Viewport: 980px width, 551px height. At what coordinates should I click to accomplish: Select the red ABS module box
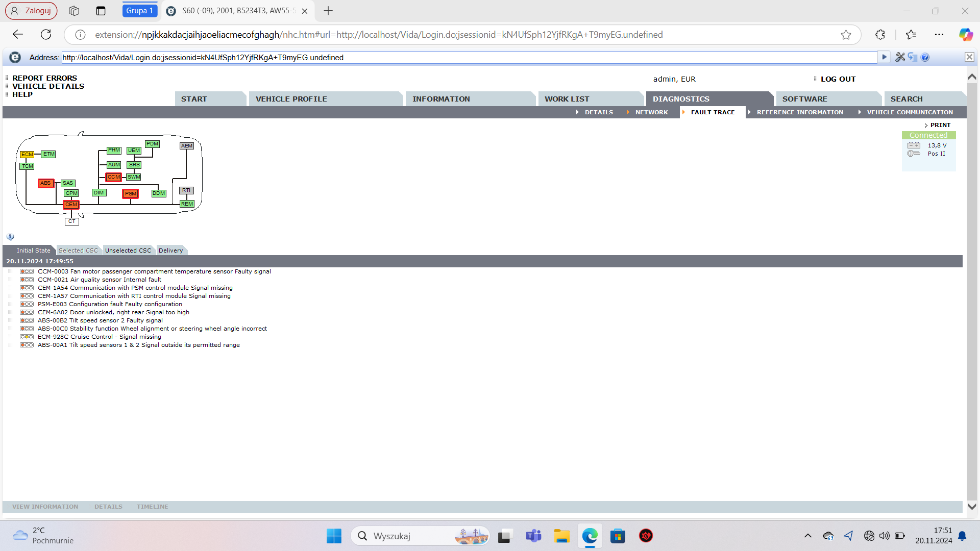pyautogui.click(x=46, y=183)
